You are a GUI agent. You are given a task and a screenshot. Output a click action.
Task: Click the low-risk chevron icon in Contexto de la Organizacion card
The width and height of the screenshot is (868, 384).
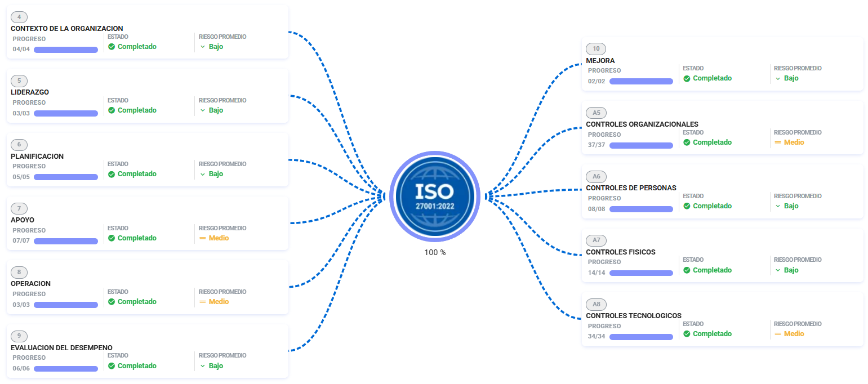[203, 47]
